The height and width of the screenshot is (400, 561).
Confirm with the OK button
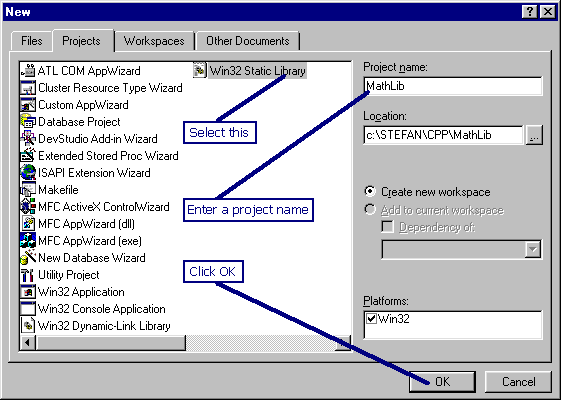tap(443, 382)
